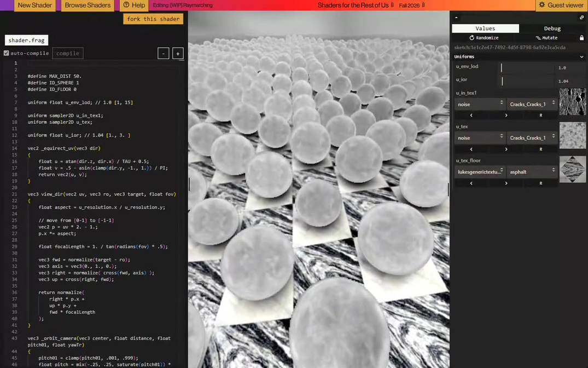Open the u_tex Cracks_Cracks_1 texture dropdown
Viewport: 588px width, 368px height.
click(x=532, y=138)
